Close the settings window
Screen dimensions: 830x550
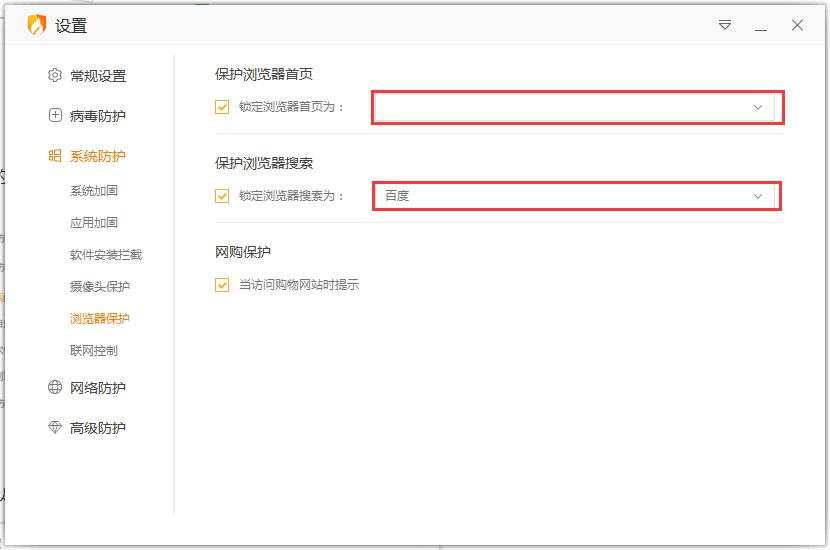tap(797, 26)
